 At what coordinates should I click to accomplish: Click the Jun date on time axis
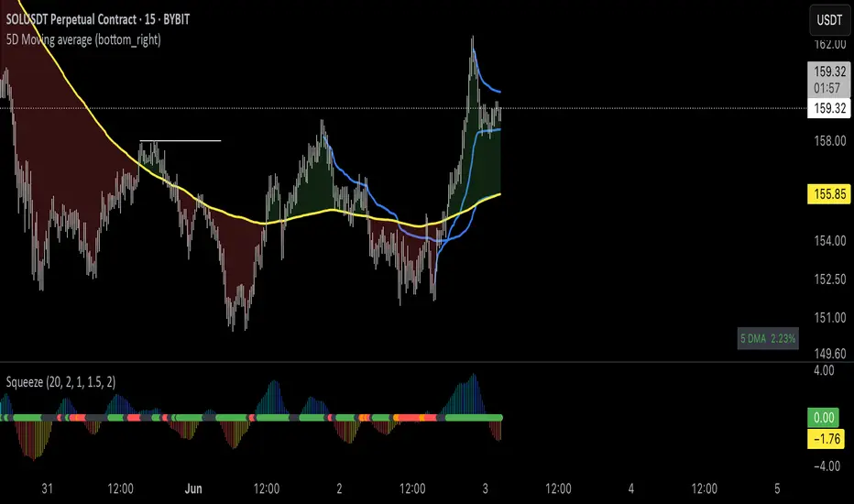pos(193,488)
